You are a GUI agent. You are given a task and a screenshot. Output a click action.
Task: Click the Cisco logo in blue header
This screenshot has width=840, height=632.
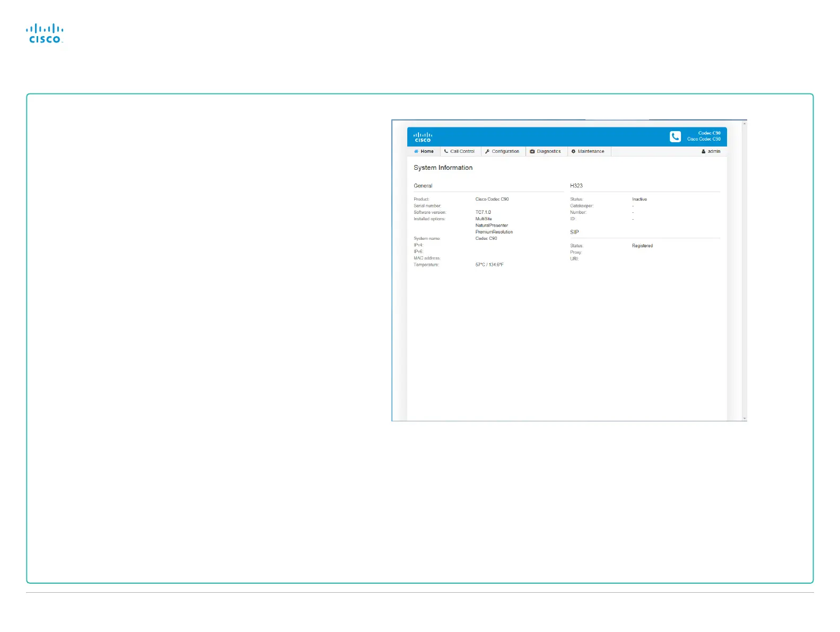423,137
